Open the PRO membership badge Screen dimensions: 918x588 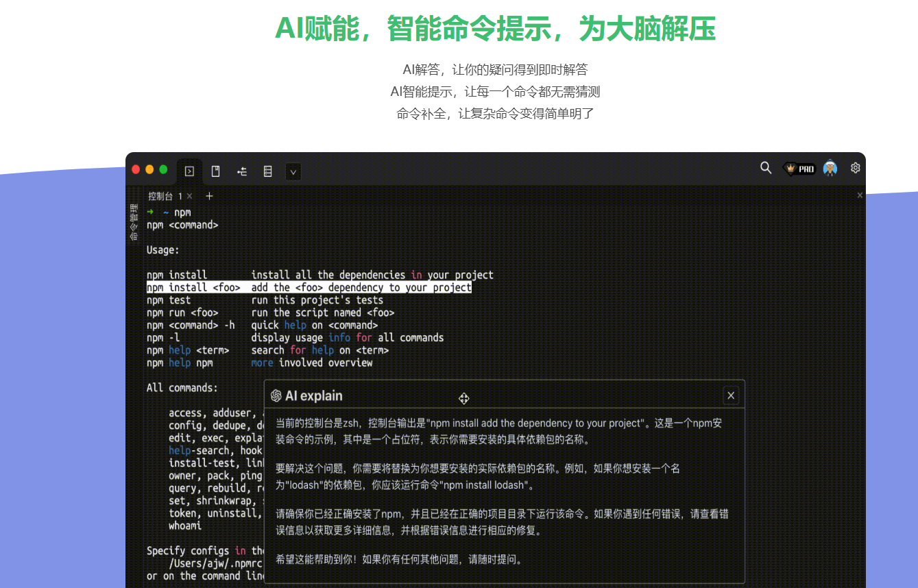click(799, 169)
